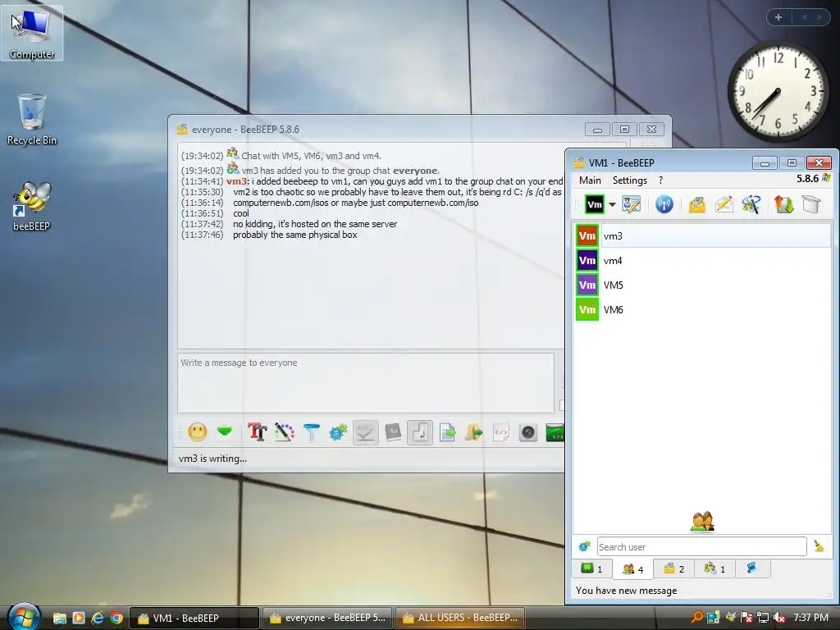Open the quick launch Media Player icon
Viewport: 840px width, 630px height.
point(79,618)
